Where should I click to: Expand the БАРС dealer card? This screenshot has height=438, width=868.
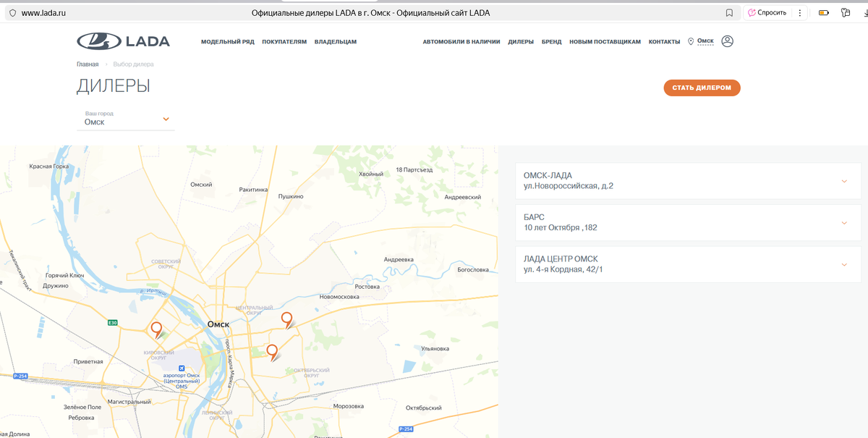point(688,222)
